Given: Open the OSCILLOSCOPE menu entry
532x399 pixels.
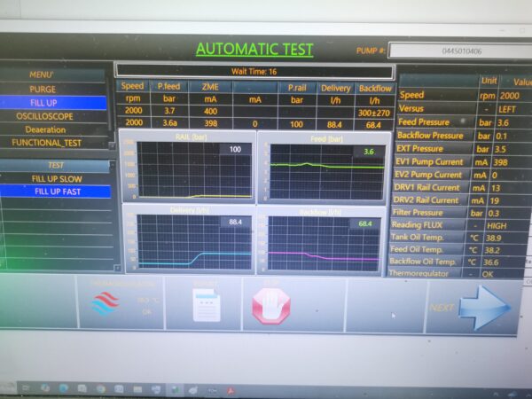Looking at the screenshot, I should pos(44,116).
